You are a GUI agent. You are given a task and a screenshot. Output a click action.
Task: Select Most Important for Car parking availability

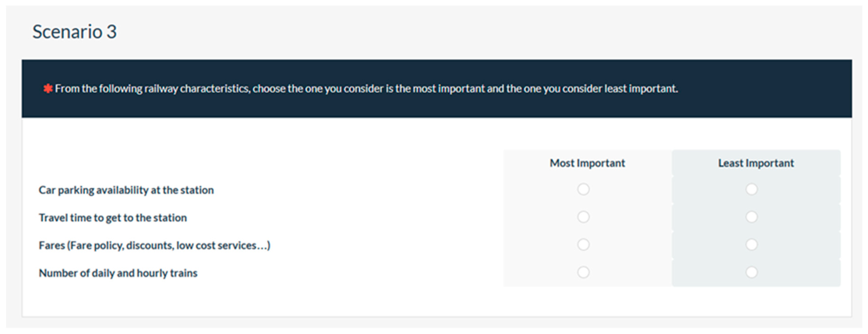coord(583,189)
